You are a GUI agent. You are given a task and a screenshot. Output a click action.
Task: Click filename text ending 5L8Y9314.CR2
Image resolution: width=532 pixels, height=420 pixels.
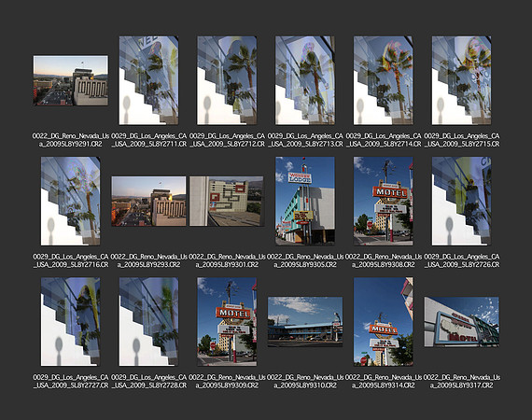coord(383,381)
